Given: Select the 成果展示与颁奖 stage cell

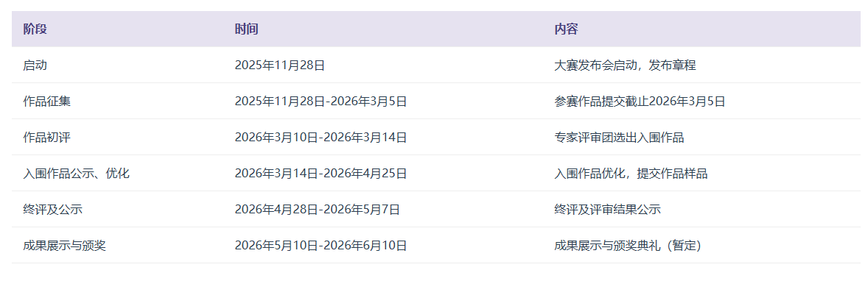Looking at the screenshot, I should coord(64,246).
